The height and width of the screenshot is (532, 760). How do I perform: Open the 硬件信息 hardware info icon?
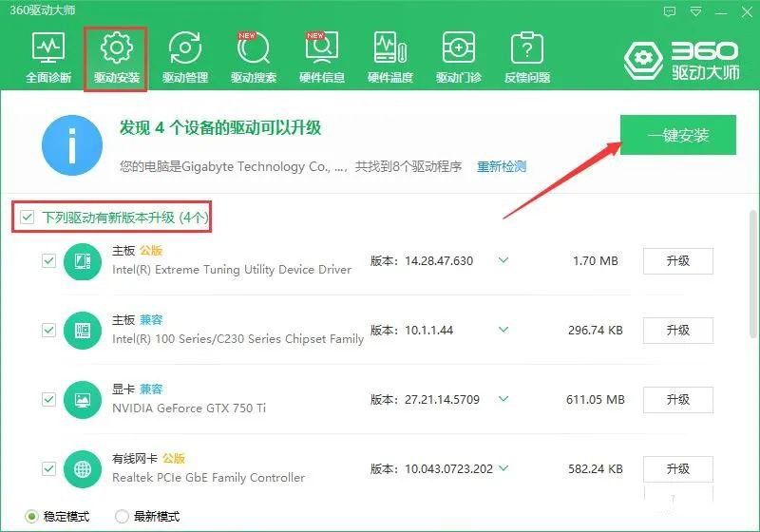pyautogui.click(x=322, y=56)
